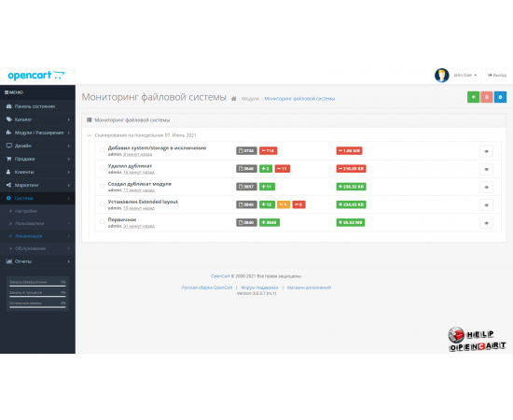Click the red delete button in header
Screen dimensions: 513x420
(487, 97)
